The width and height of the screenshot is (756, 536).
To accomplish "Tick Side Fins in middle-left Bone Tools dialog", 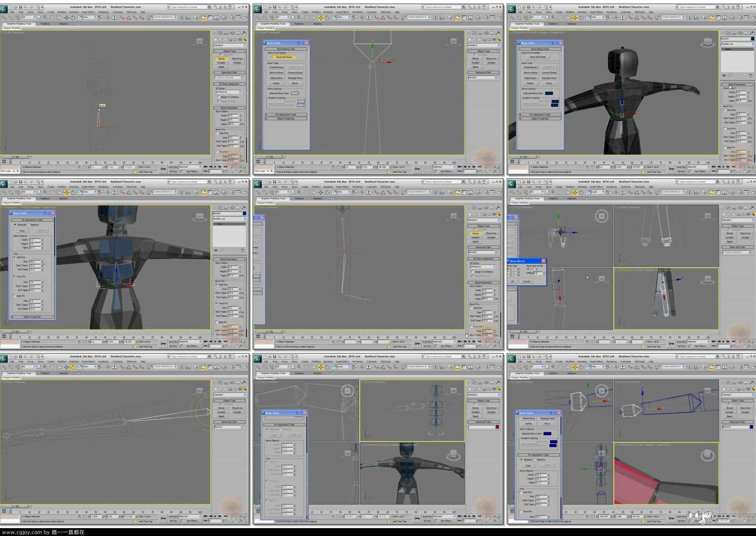I will click(x=15, y=257).
